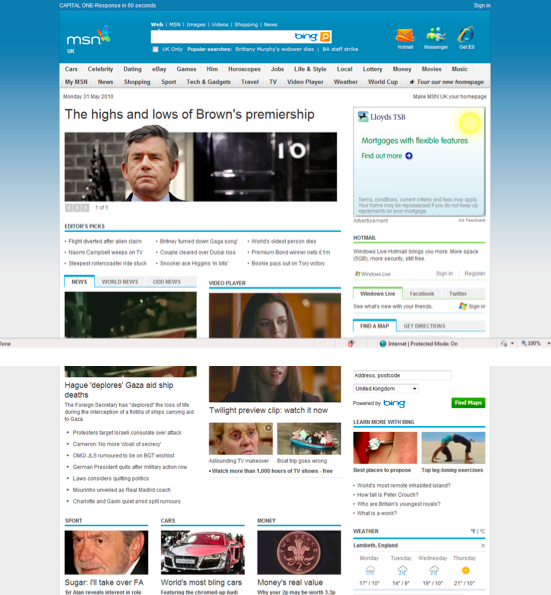The width and height of the screenshot is (551, 595).
Task: Click the Lloyds TSB Find out more arrow
Action: (x=409, y=156)
